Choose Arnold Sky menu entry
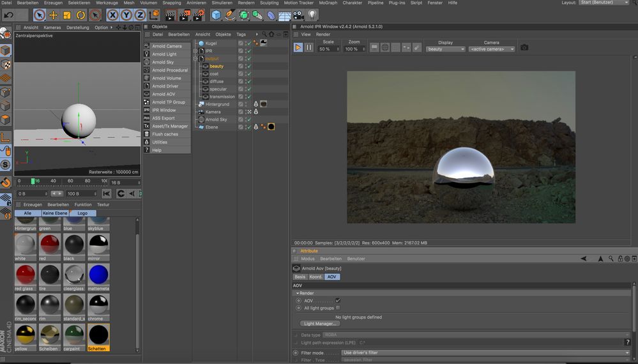 click(x=167, y=62)
